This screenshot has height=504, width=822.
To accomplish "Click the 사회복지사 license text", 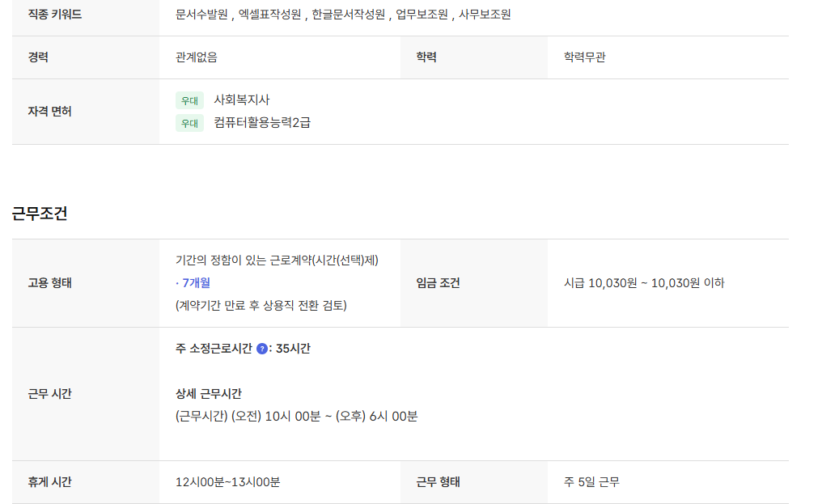I will tap(241, 100).
